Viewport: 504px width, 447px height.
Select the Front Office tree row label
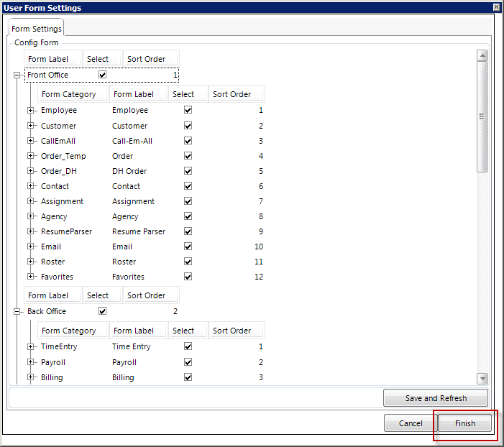(47, 75)
